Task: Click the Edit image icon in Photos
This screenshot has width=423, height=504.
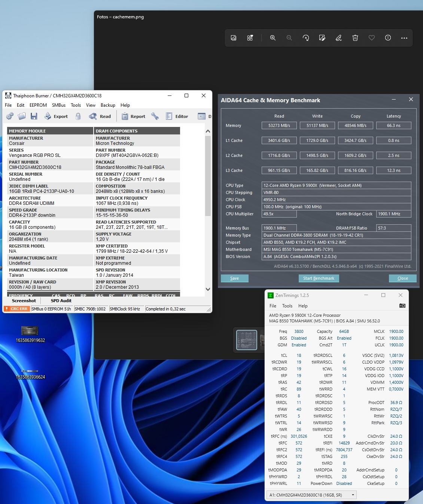Action: (322, 38)
